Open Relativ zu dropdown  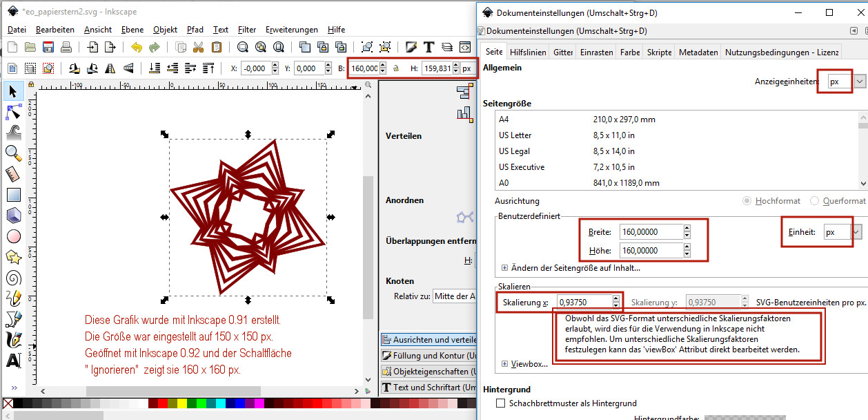tap(455, 296)
